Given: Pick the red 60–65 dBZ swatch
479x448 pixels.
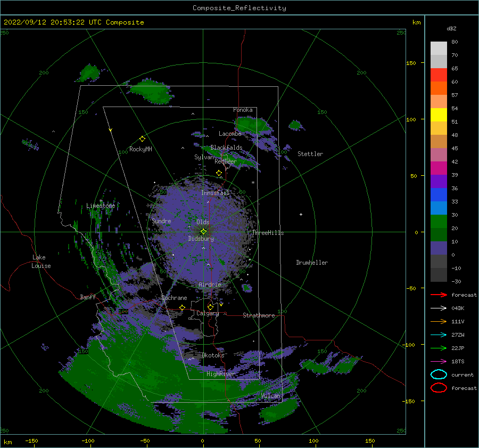Looking at the screenshot, I should click(x=439, y=75).
